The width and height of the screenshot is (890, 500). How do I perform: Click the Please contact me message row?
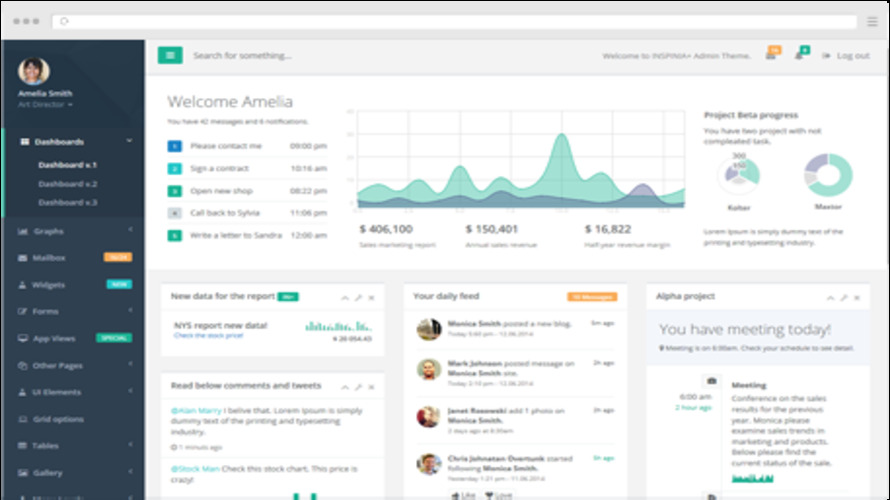[x=247, y=146]
